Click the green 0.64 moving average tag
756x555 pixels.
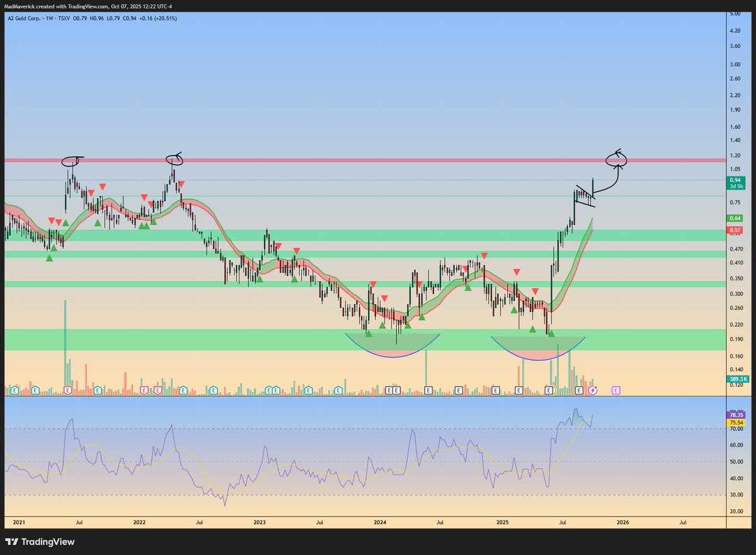point(735,218)
